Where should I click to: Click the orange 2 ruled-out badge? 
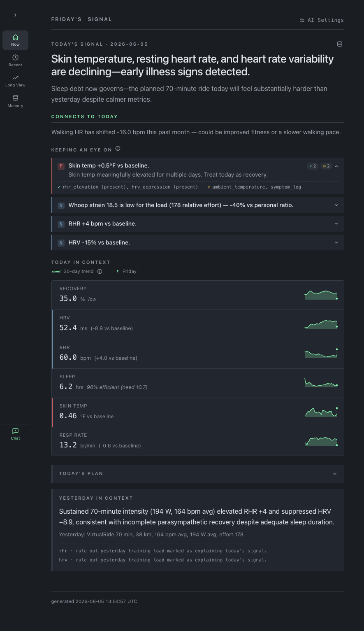point(326,166)
